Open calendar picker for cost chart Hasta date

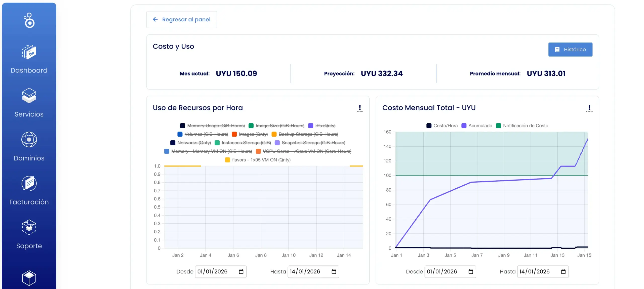(x=563, y=272)
